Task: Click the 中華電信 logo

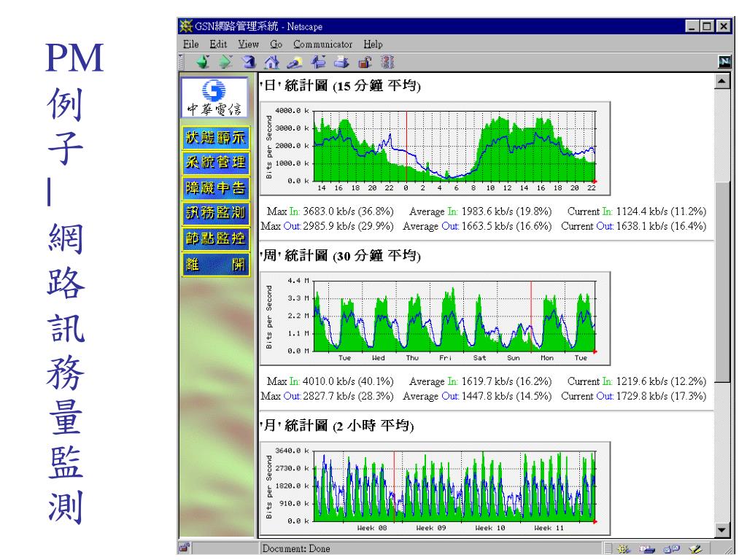Action: 214,98
